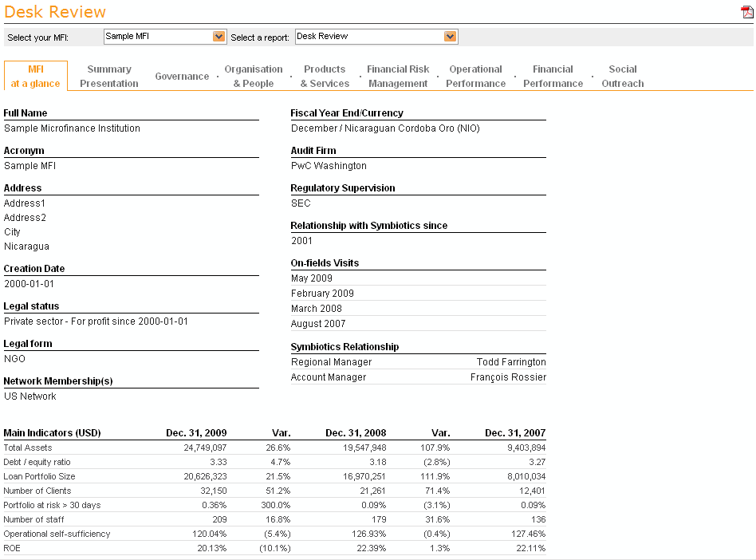Image resolution: width=756 pixels, height=560 pixels.
Task: Click the country 'Nicaragua' in Address
Action: [x=26, y=246]
